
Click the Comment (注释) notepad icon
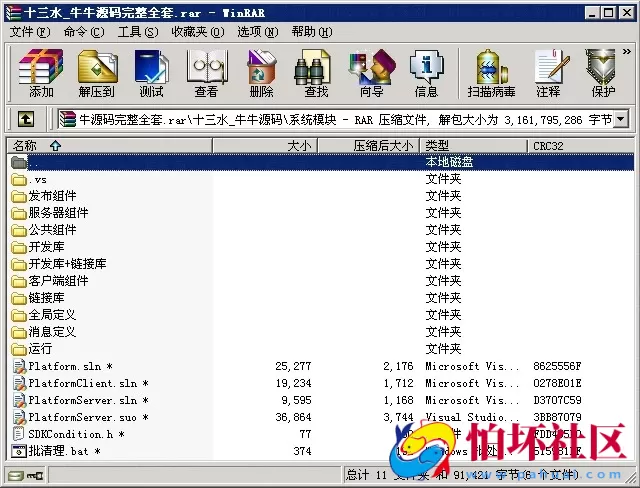point(549,73)
